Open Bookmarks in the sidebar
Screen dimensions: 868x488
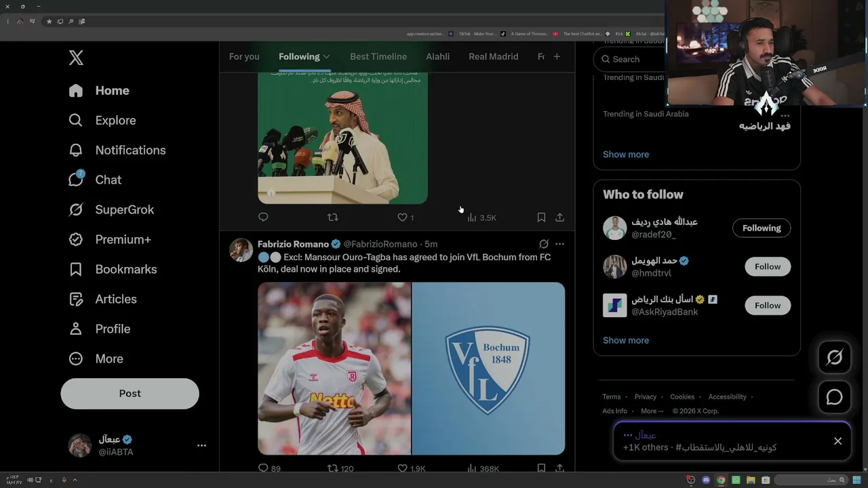tap(113, 269)
